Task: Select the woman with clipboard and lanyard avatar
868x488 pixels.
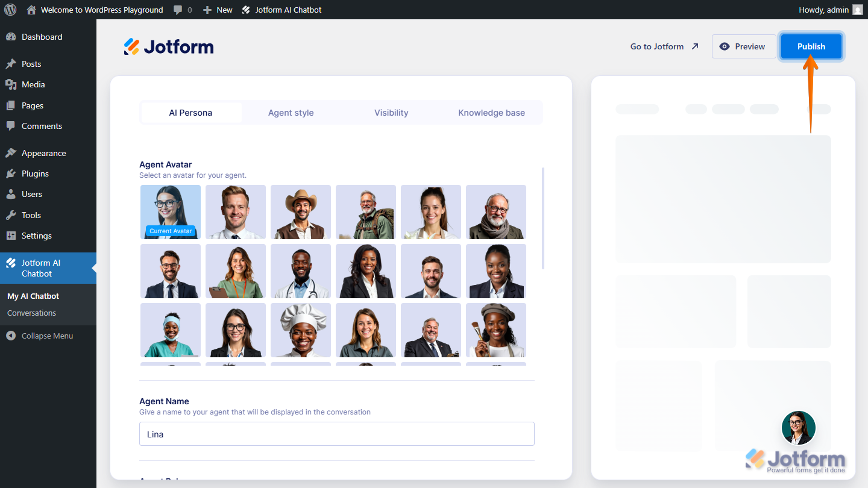Action: (236, 271)
